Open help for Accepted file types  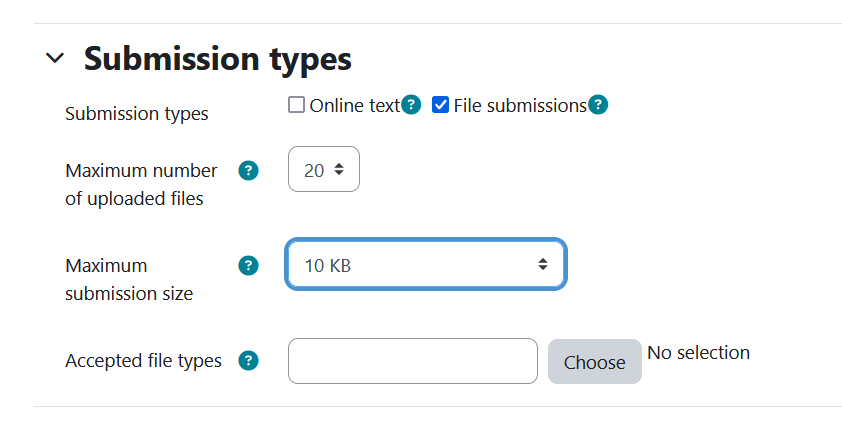click(x=248, y=361)
